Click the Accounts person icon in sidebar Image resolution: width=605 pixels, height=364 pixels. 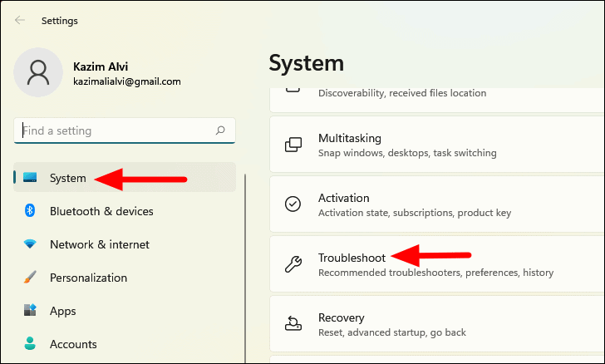tap(30, 343)
